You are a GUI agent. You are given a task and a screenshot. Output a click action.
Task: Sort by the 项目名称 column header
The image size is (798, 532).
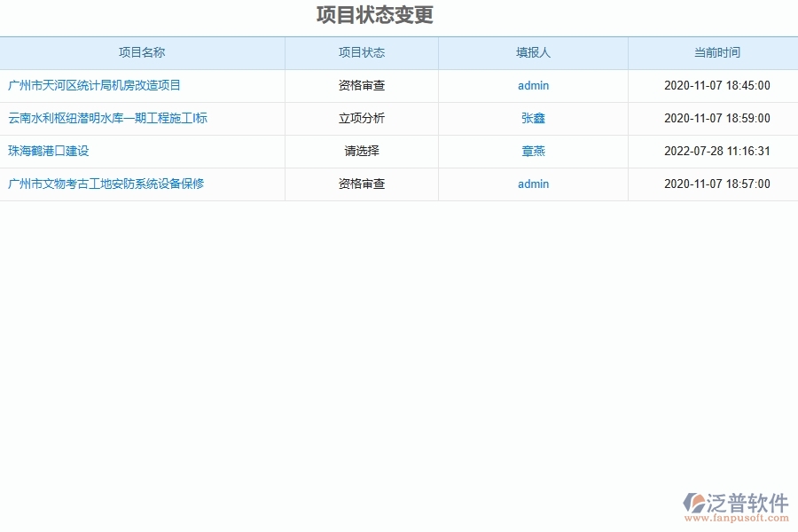(142, 52)
